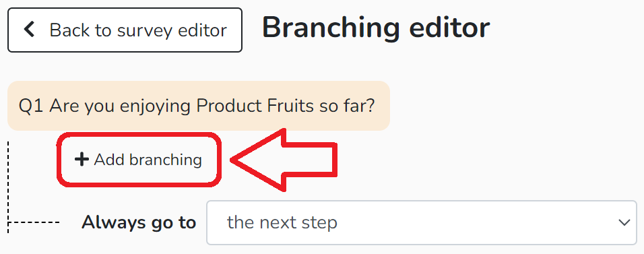Click the 'Add branching' label text

click(x=148, y=160)
